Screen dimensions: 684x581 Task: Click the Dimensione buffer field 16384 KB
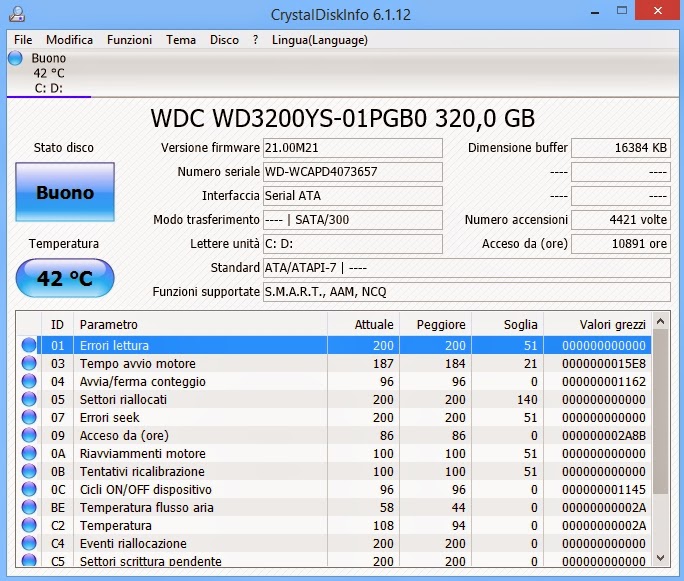pos(621,148)
